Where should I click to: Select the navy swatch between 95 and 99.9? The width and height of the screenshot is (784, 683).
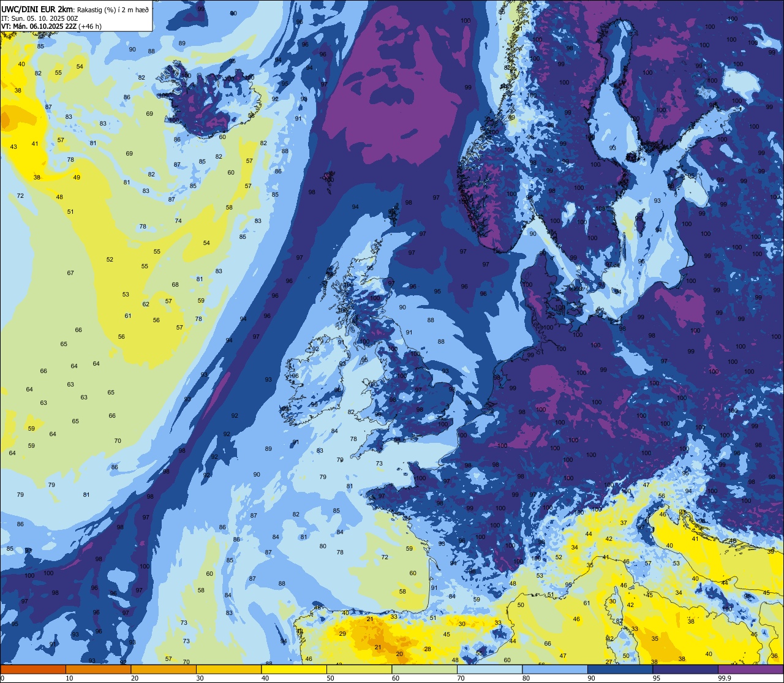point(685,669)
